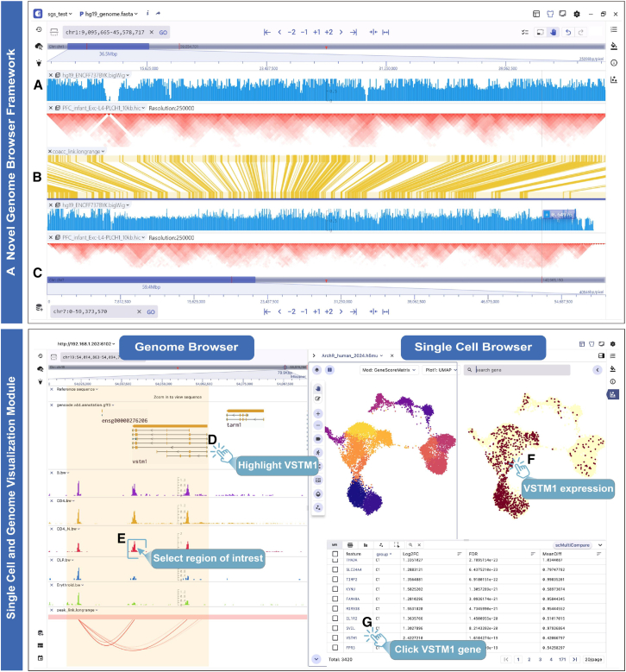Viewport: 626px width, 672px height.
Task: Click the add database icon beside chr7 box
Action: click(x=39, y=307)
